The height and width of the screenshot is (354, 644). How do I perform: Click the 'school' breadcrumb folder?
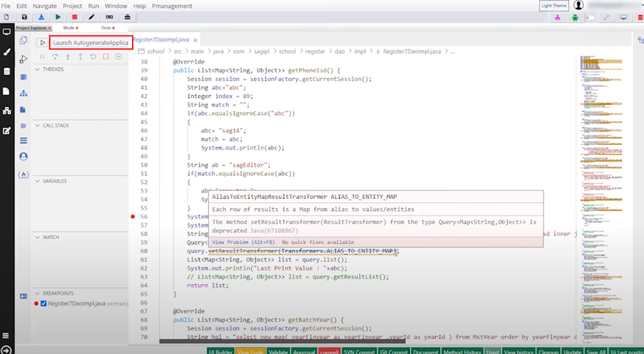click(x=155, y=51)
